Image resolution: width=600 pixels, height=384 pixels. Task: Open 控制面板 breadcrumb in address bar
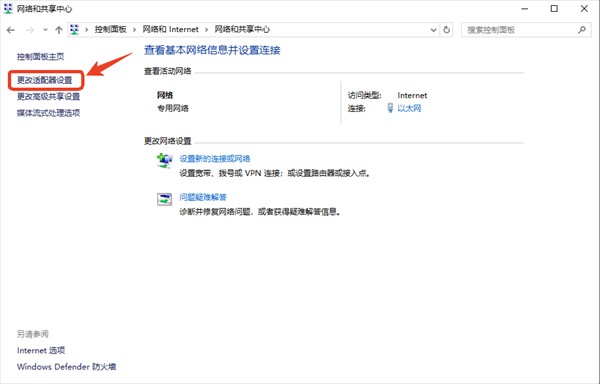pyautogui.click(x=111, y=29)
